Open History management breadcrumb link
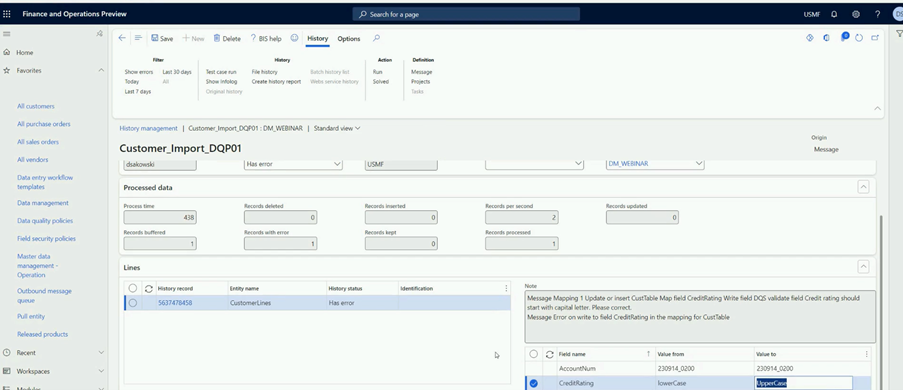 (x=149, y=128)
